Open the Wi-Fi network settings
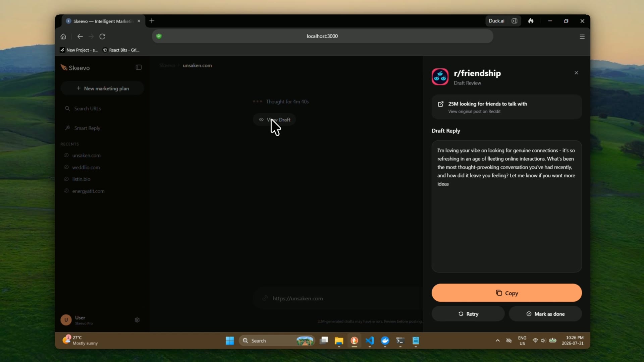Viewport: 644px width, 362px height. pos(535,341)
